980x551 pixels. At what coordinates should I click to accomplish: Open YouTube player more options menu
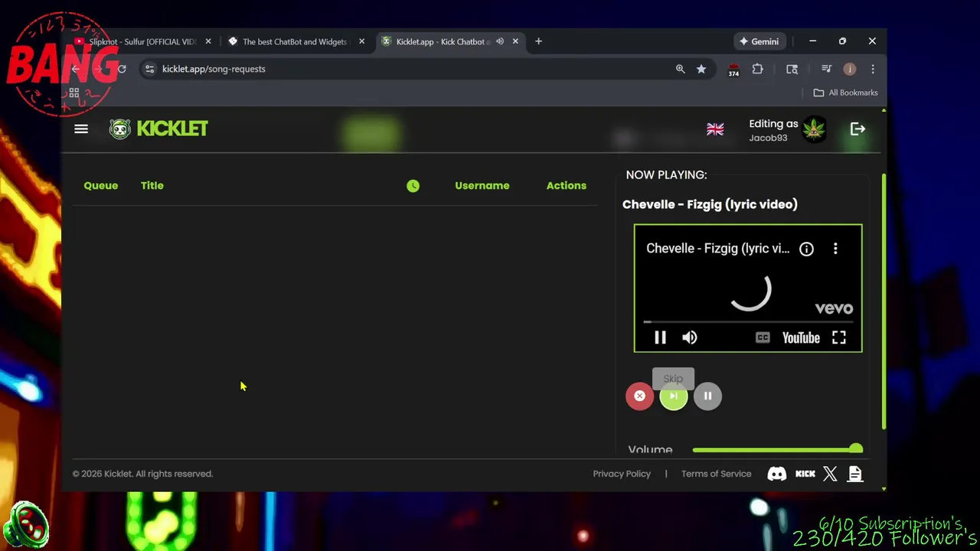(835, 249)
